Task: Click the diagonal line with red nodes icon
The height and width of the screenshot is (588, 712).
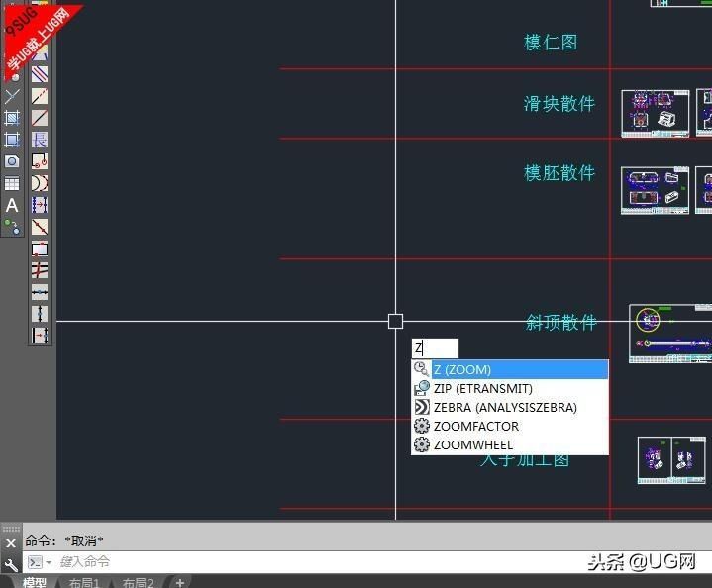Action: pyautogui.click(x=40, y=227)
